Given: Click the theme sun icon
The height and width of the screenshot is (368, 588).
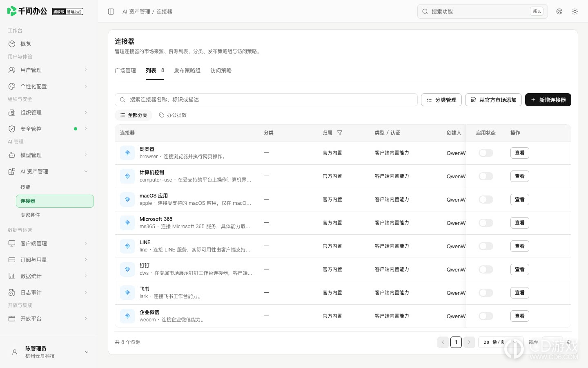Looking at the screenshot, I should 575,11.
